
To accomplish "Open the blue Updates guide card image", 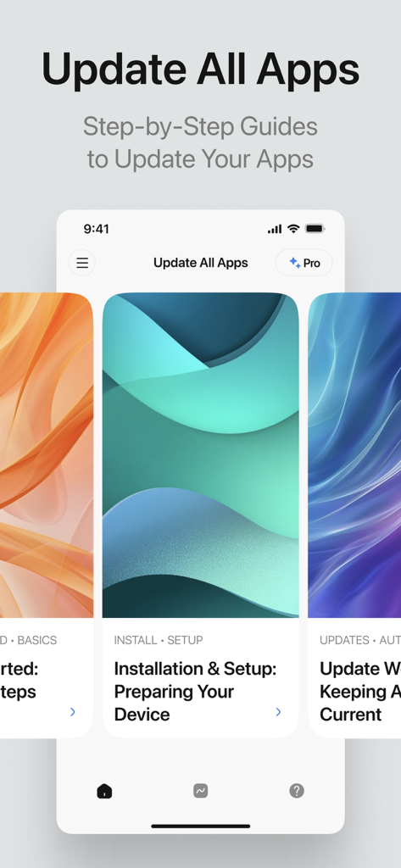I will coord(354,455).
